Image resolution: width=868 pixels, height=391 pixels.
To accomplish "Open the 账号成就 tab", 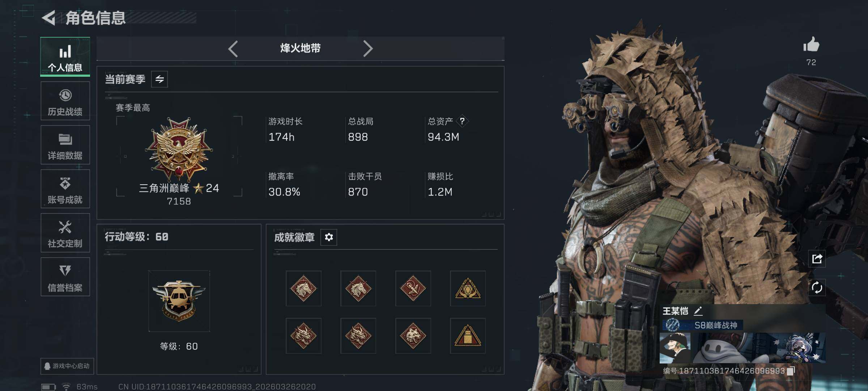I will point(65,189).
